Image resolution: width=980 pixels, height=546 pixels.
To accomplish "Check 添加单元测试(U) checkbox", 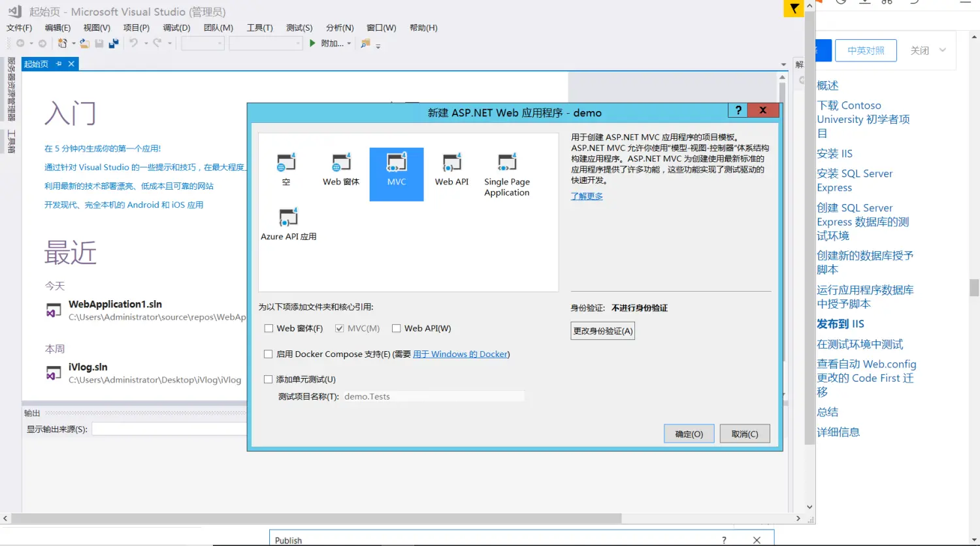I will pyautogui.click(x=268, y=379).
